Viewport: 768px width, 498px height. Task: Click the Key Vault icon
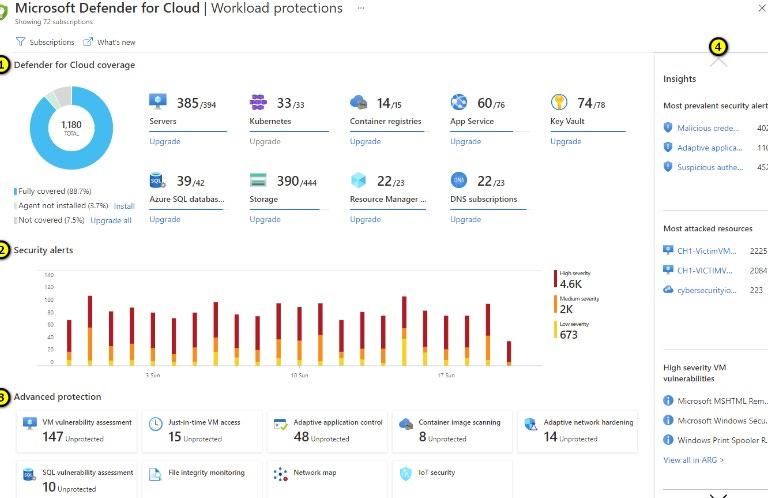559,102
